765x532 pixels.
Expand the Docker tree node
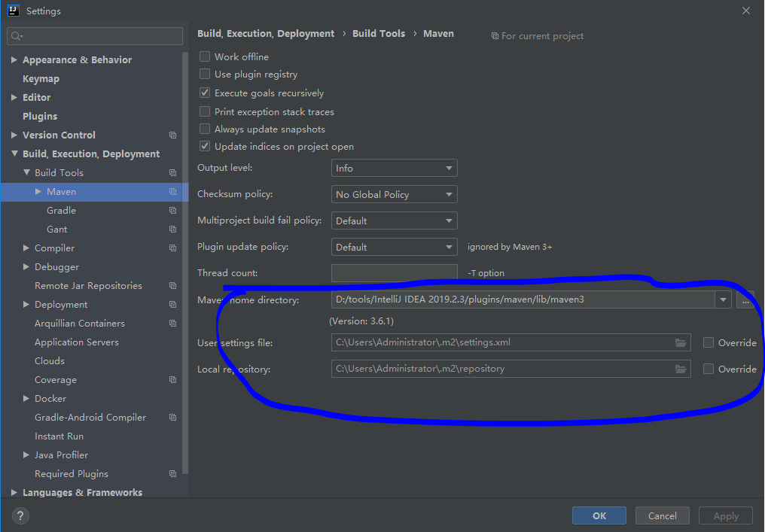[x=26, y=398]
